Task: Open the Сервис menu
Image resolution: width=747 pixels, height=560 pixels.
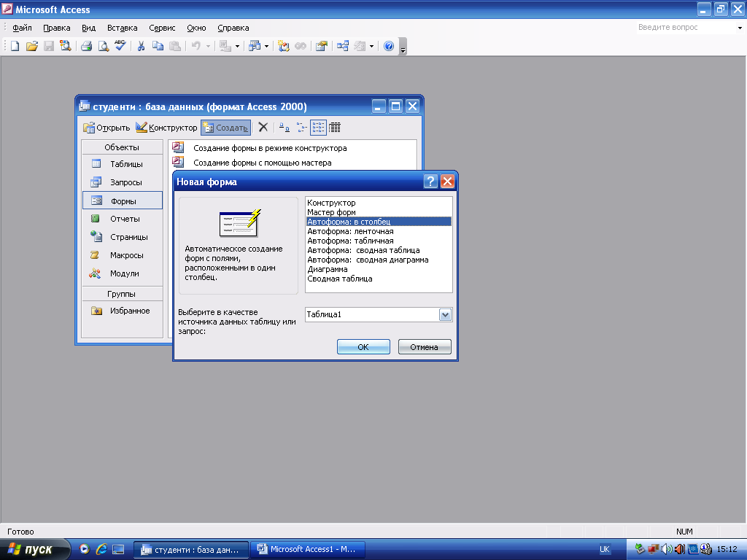Action: [x=162, y=28]
